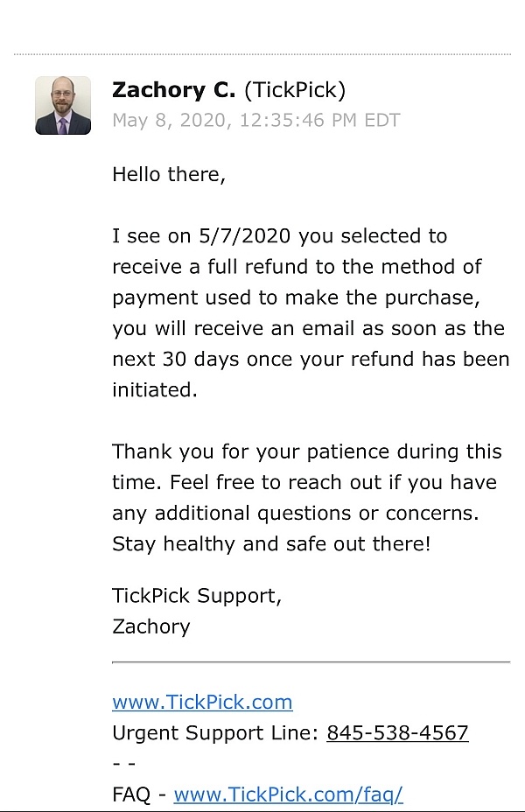Click the "Urgent Support Line:" label
Screen dimensions: 525x812
tap(216, 732)
